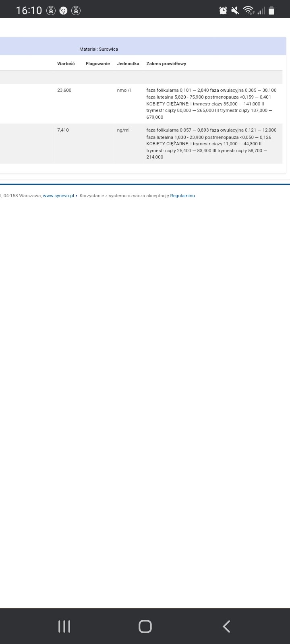Tap the Chrome icon in status bar
The image size is (290, 644).
pyautogui.click(x=63, y=11)
